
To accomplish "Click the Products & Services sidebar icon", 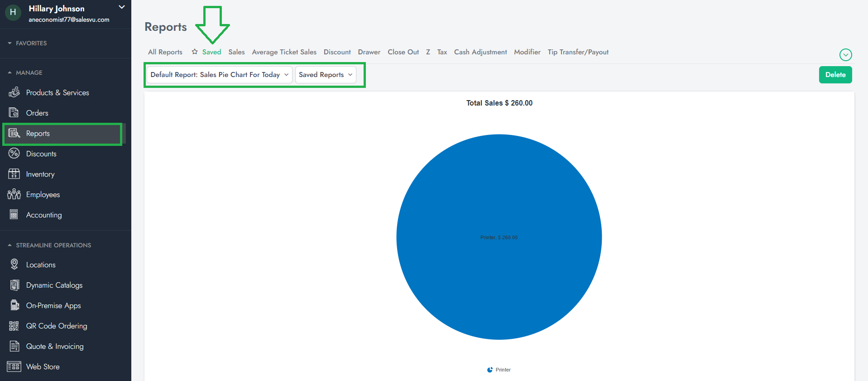I will click(x=14, y=92).
